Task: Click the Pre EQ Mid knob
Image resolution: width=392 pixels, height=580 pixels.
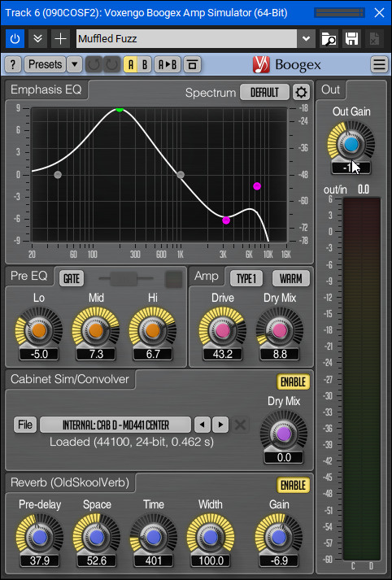Action: (96, 330)
